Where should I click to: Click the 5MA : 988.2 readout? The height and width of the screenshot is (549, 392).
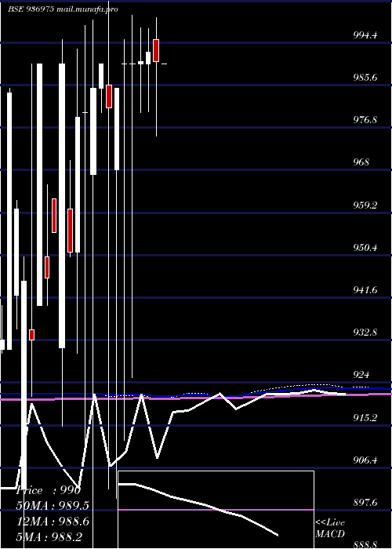51,536
